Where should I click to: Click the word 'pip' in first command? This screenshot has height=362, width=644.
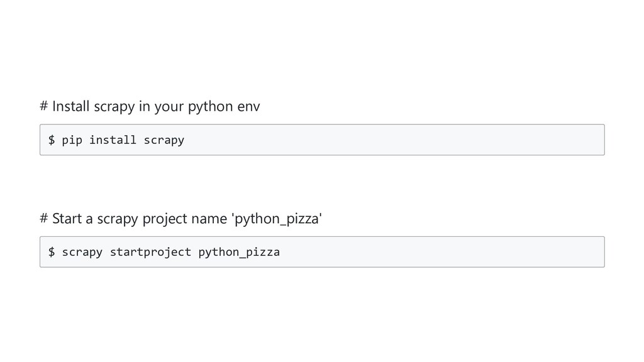point(72,140)
